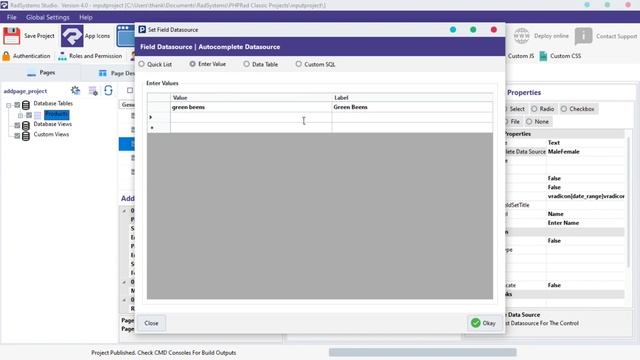Click the Save Project floppy disk icon
Viewport: 640px width, 360px height.
(11, 36)
